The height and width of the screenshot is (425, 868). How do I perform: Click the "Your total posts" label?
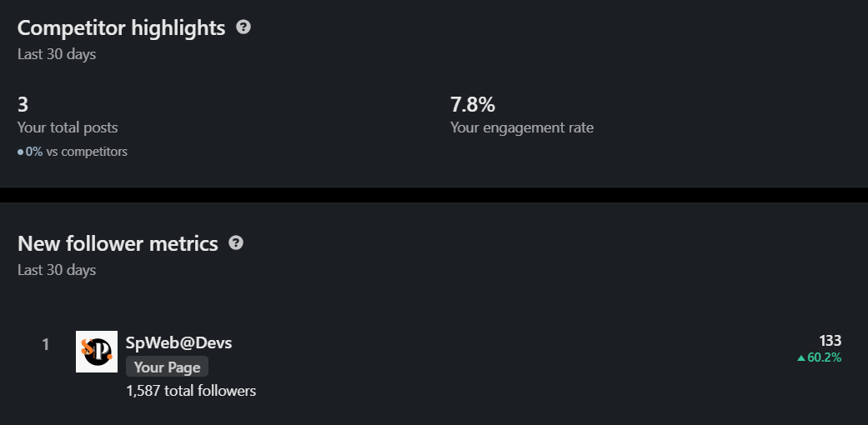tap(68, 127)
